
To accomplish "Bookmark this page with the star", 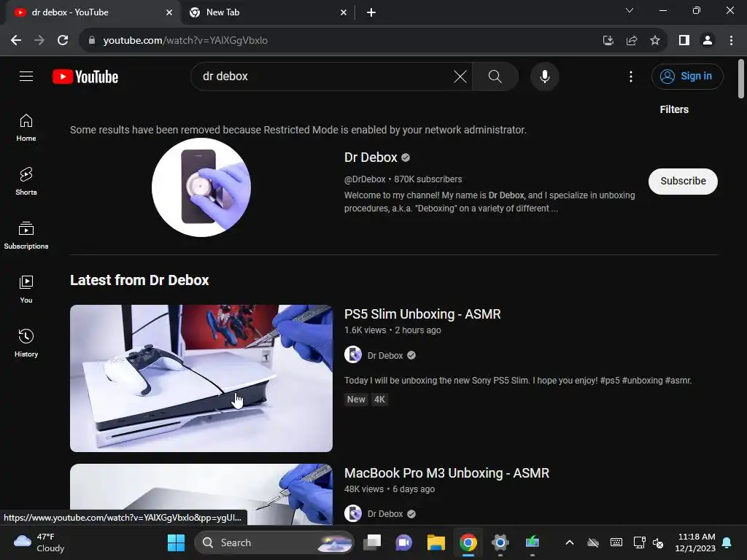I will pyautogui.click(x=655, y=41).
